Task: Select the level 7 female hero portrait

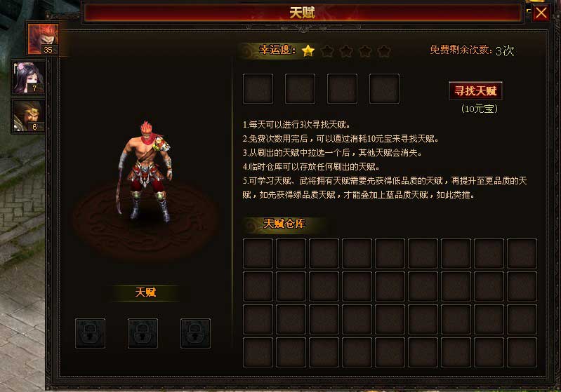Action: coord(28,78)
